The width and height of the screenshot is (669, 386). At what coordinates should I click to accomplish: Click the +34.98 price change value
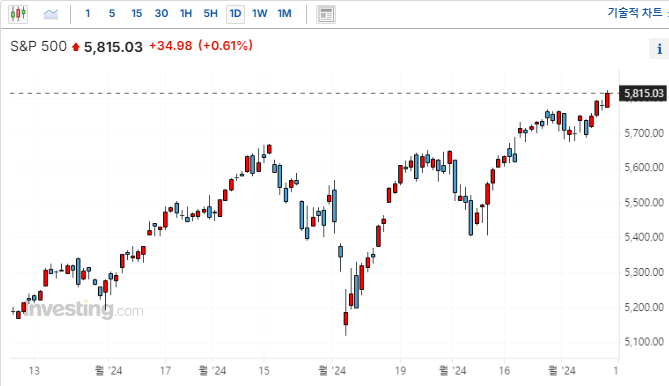[170, 46]
